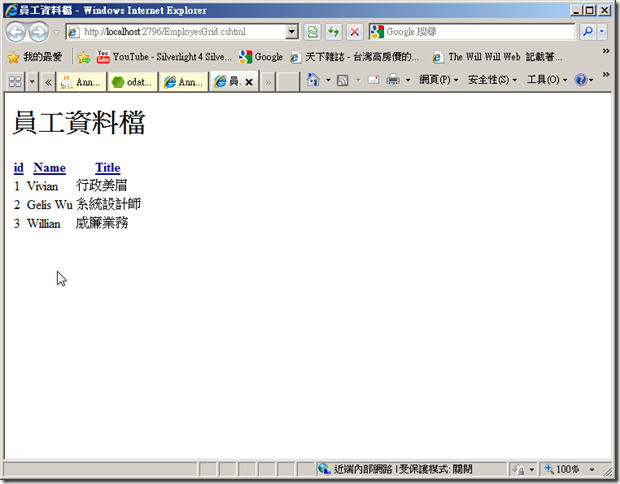Sort the grid by Name column

49,168
